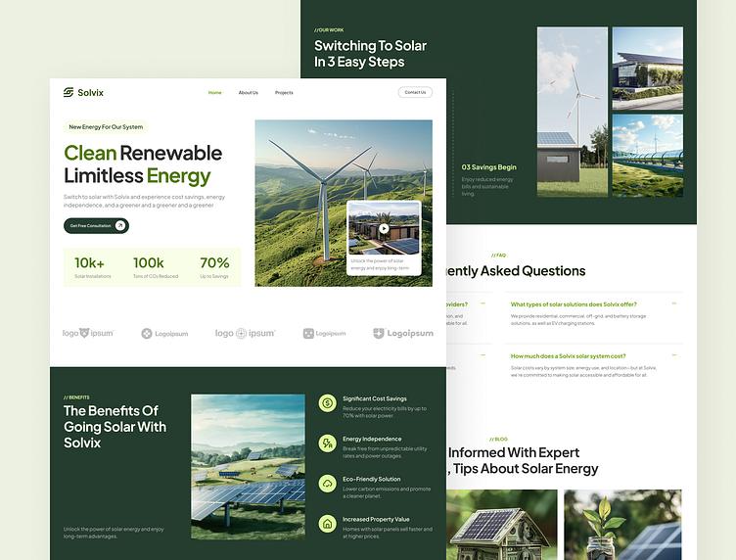Click Eco-Friendly Solution title

pyautogui.click(x=371, y=480)
